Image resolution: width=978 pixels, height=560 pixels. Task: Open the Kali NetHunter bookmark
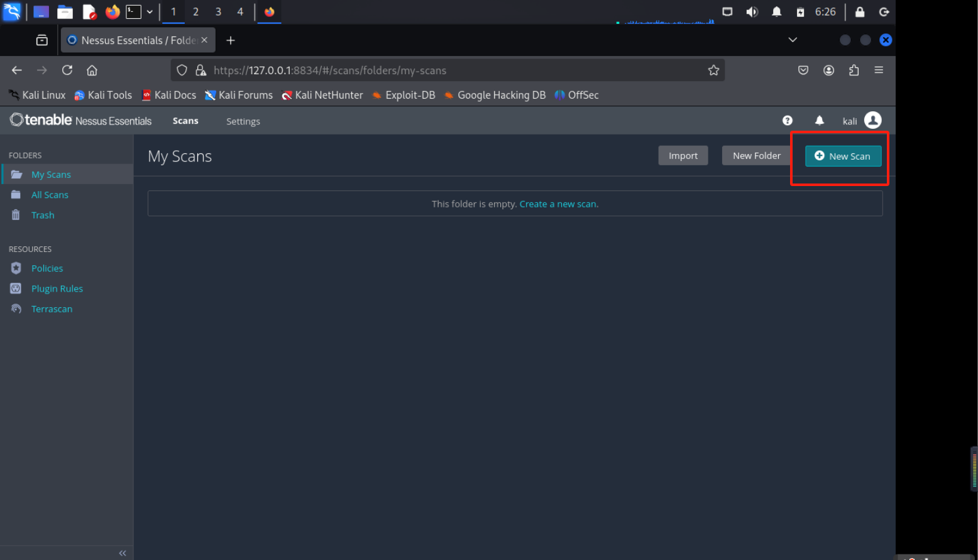click(x=322, y=95)
